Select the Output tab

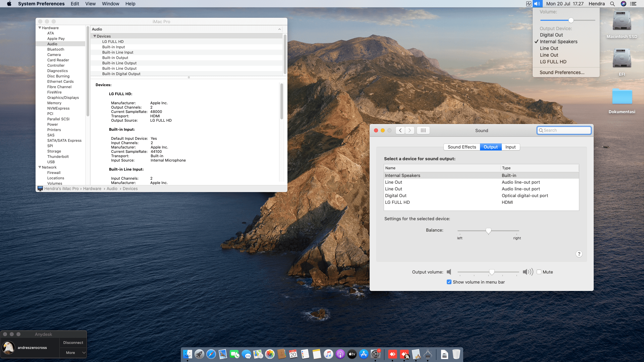(x=491, y=147)
